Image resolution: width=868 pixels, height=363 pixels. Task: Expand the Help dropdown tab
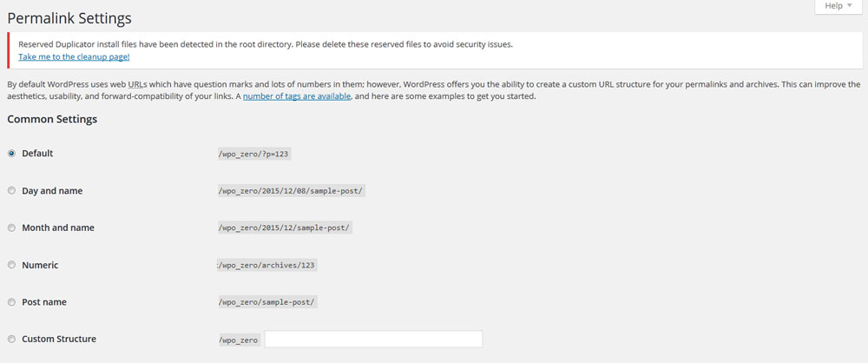click(838, 6)
